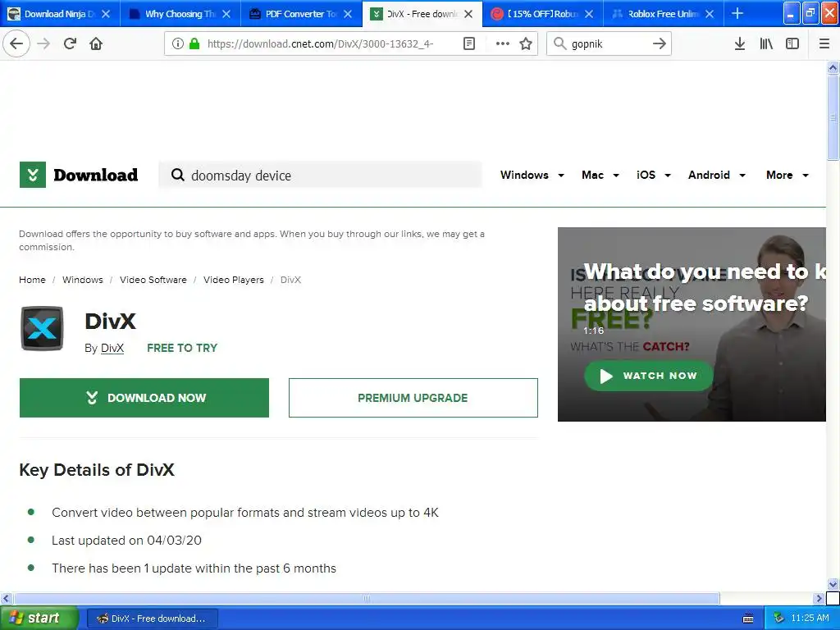Reload the current page
This screenshot has height=630, width=840.
tap(71, 43)
